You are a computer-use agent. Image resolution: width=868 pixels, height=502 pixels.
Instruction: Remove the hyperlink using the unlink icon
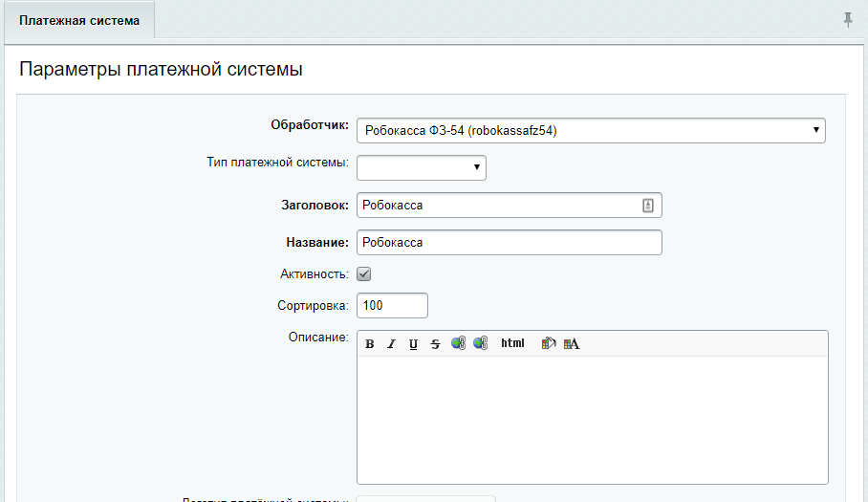coord(480,344)
